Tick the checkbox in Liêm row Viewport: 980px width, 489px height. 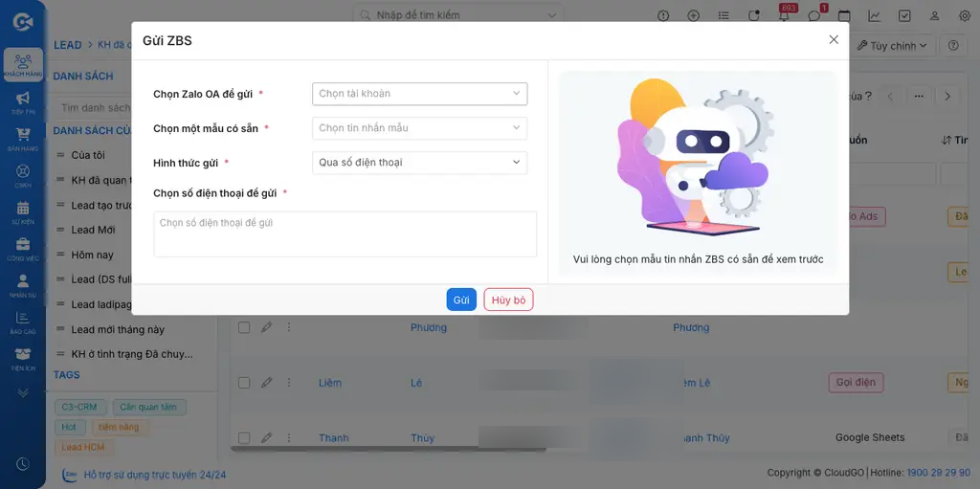click(x=244, y=383)
